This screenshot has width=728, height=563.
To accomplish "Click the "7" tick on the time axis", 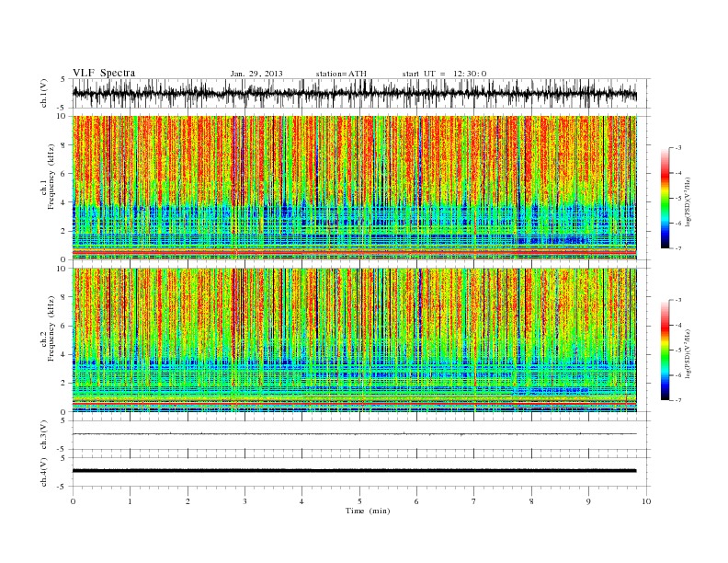I will point(474,501).
